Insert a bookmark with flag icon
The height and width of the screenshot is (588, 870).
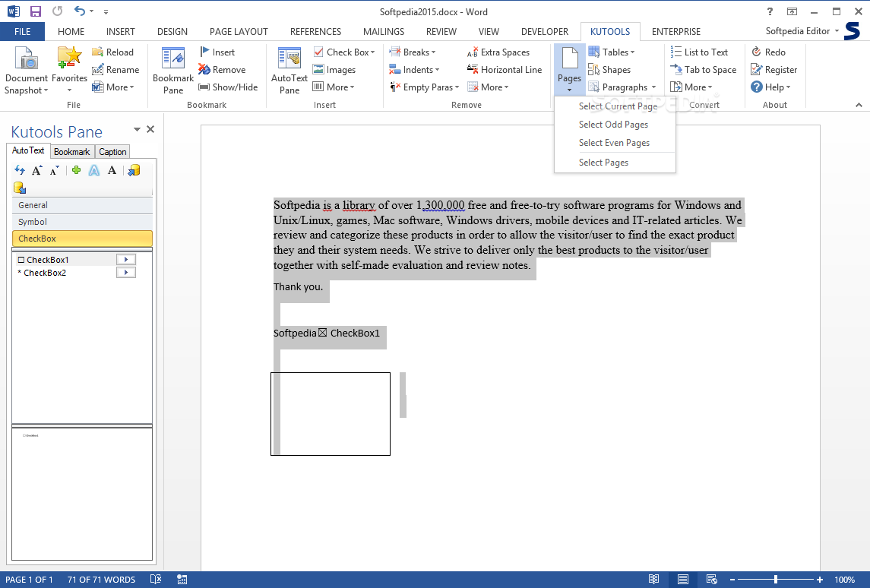pos(217,52)
